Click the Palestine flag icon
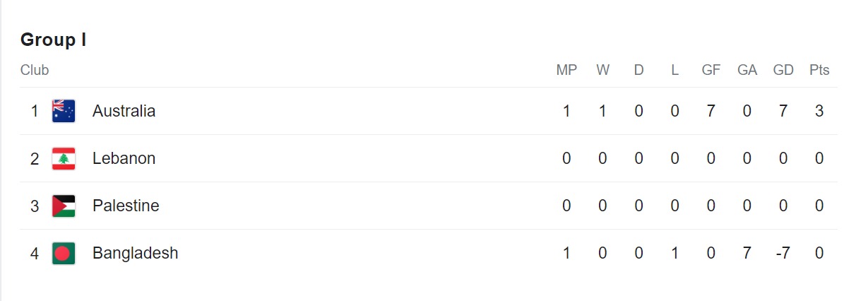 [64, 206]
